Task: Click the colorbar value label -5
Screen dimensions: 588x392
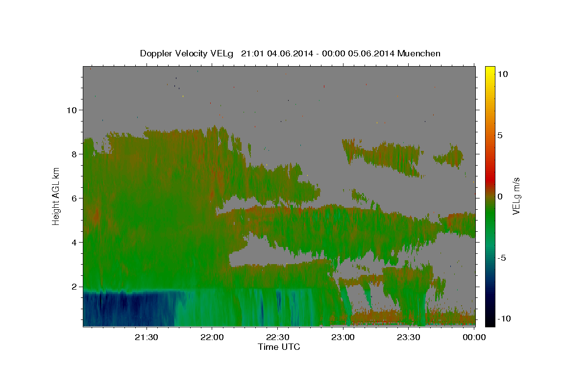Action: point(501,257)
